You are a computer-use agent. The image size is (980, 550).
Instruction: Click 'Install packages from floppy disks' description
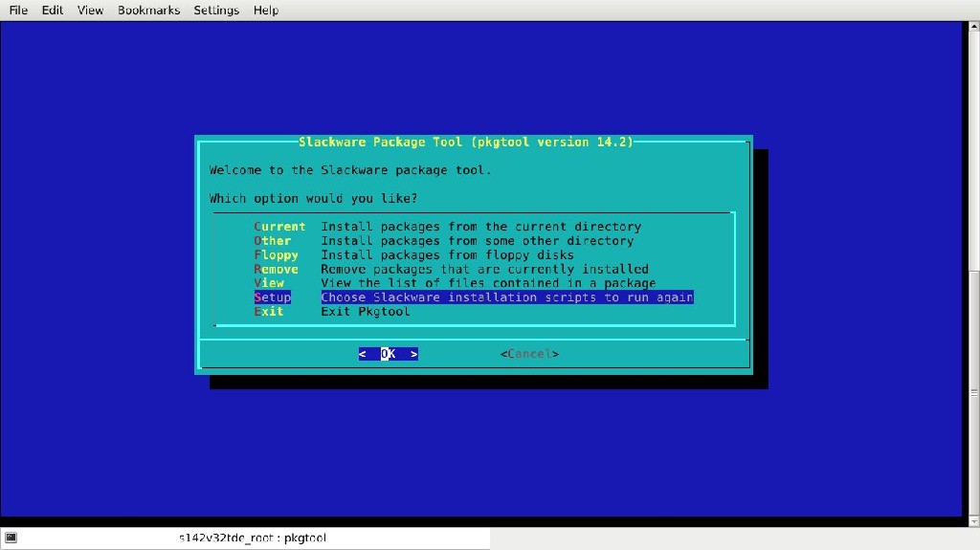(448, 255)
